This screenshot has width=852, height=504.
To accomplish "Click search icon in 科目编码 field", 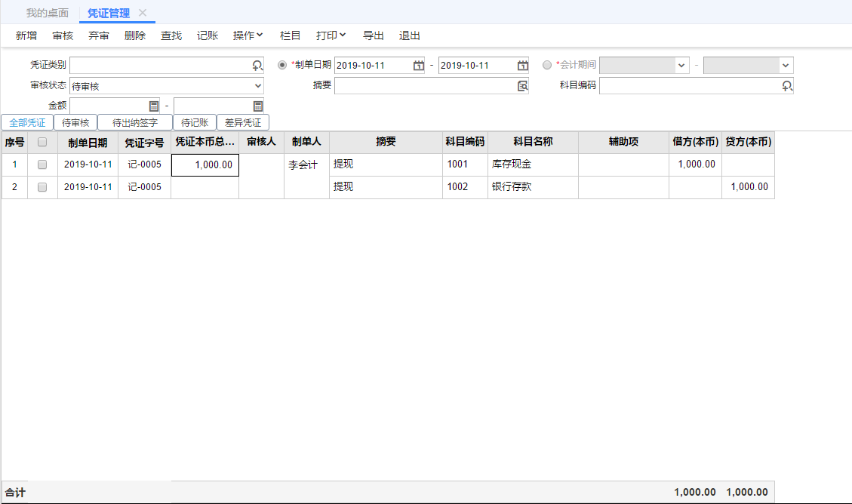I will click(x=787, y=86).
